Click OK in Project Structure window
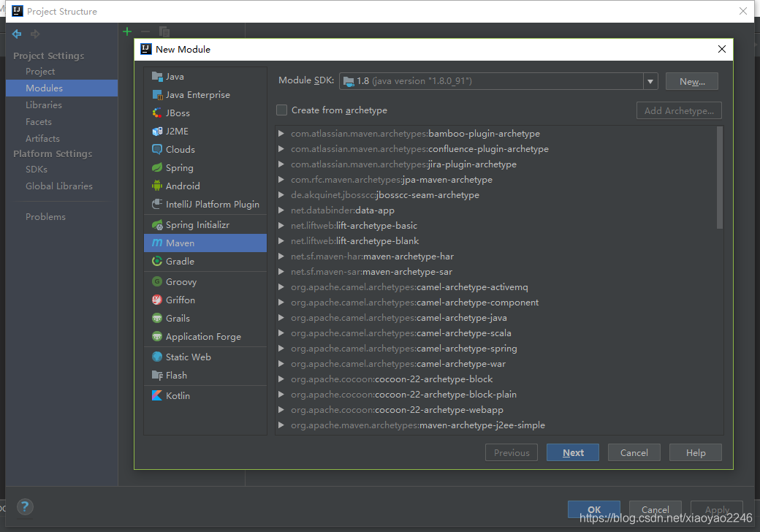Viewport: 760px width, 532px height. tap(594, 509)
